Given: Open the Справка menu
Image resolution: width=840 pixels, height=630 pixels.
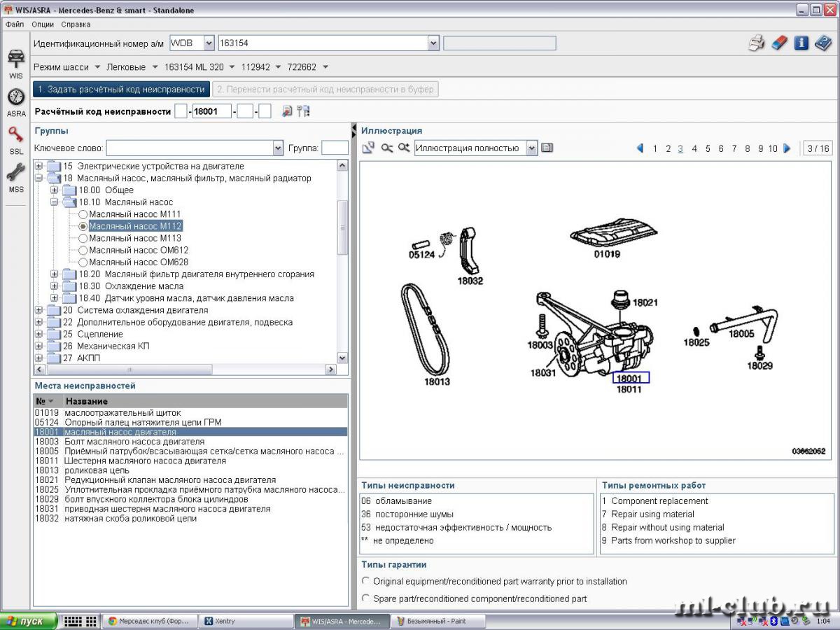Looking at the screenshot, I should pyautogui.click(x=76, y=24).
